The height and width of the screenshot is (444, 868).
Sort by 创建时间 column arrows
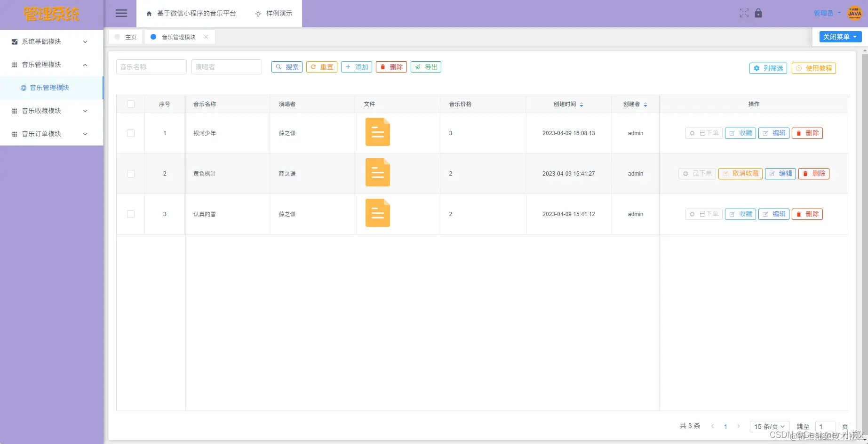pos(581,105)
